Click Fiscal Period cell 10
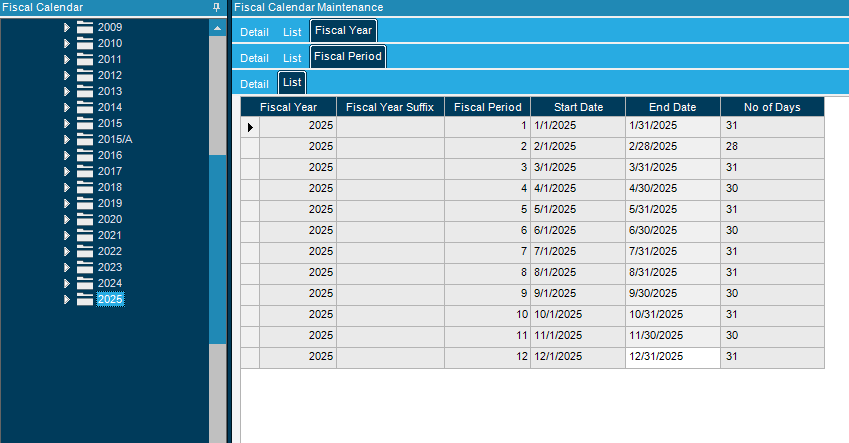849x443 pixels. (487, 316)
